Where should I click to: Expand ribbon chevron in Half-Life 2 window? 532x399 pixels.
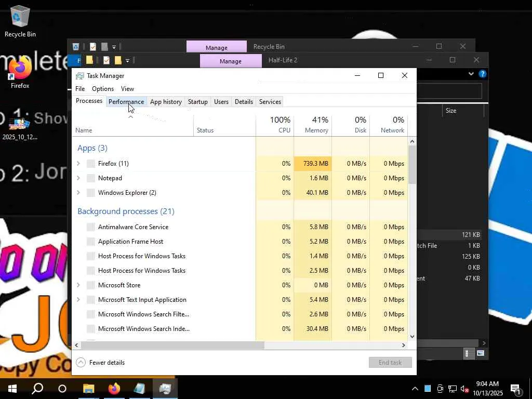tap(471, 74)
